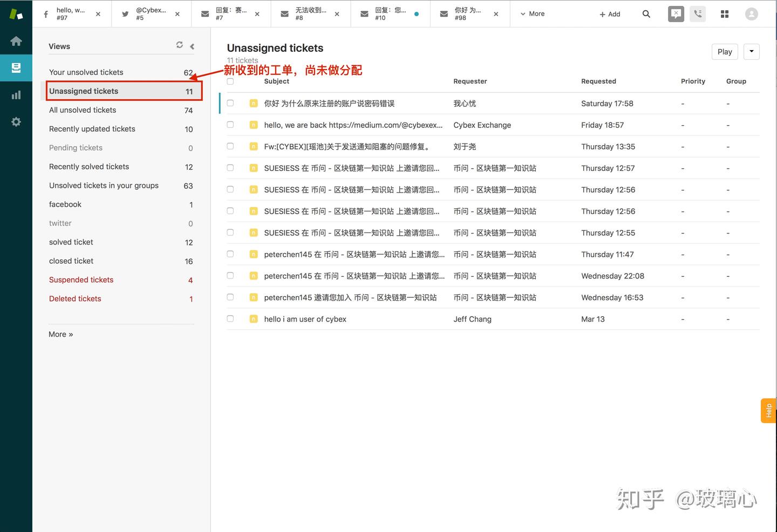Viewport: 777px width, 532px height.
Task: Open the profile avatar menu
Action: 752,14
